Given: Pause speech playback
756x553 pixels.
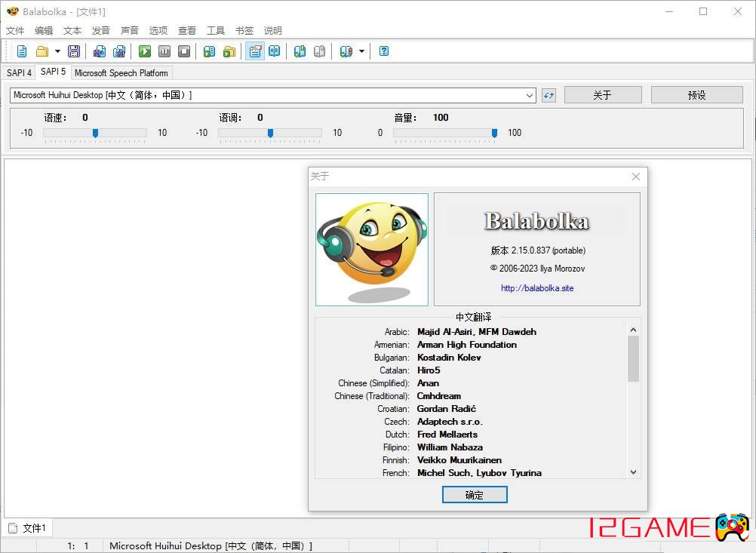Looking at the screenshot, I should click(164, 51).
